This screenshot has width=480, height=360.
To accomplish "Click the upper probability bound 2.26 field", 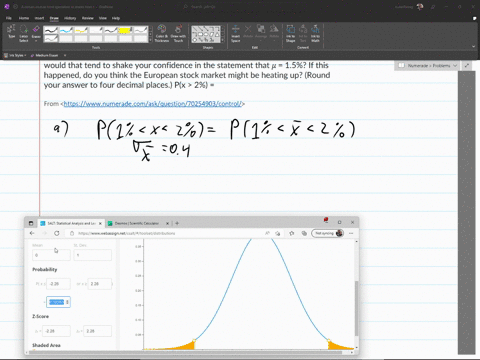I will tap(99, 284).
